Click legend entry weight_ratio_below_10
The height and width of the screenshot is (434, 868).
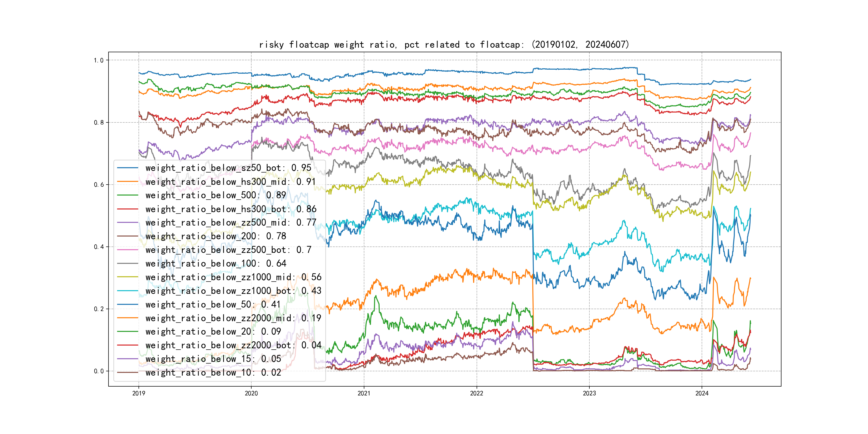pyautogui.click(x=213, y=373)
